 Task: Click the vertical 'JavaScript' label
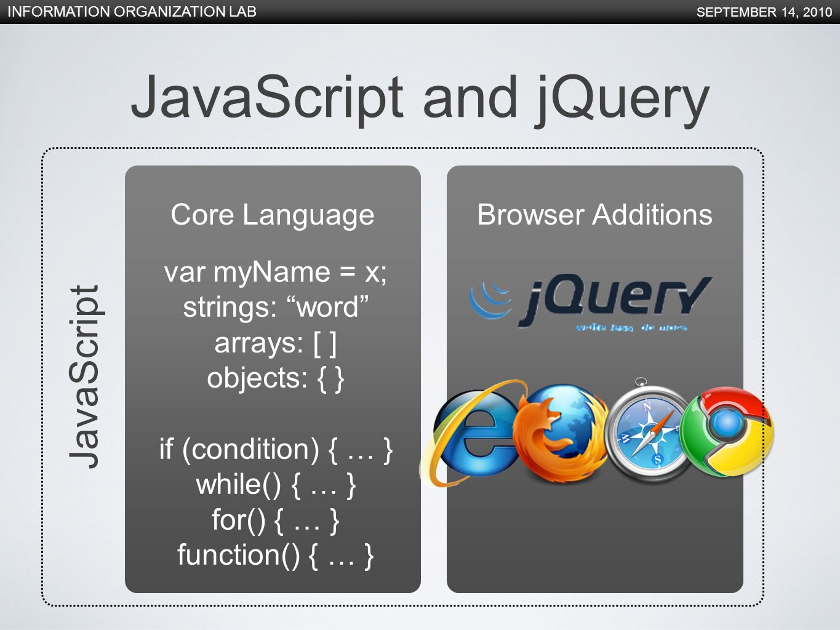click(84, 377)
